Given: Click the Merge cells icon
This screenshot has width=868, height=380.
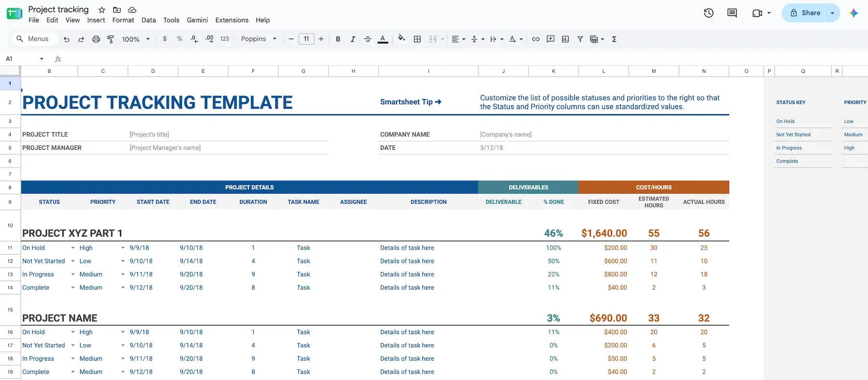Looking at the screenshot, I should coord(433,39).
